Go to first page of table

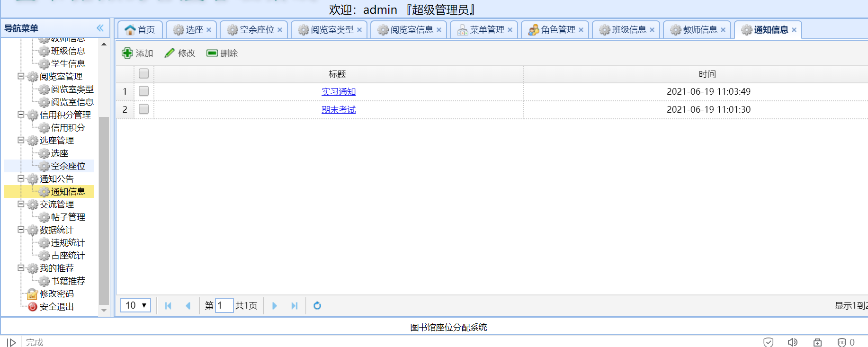click(168, 306)
